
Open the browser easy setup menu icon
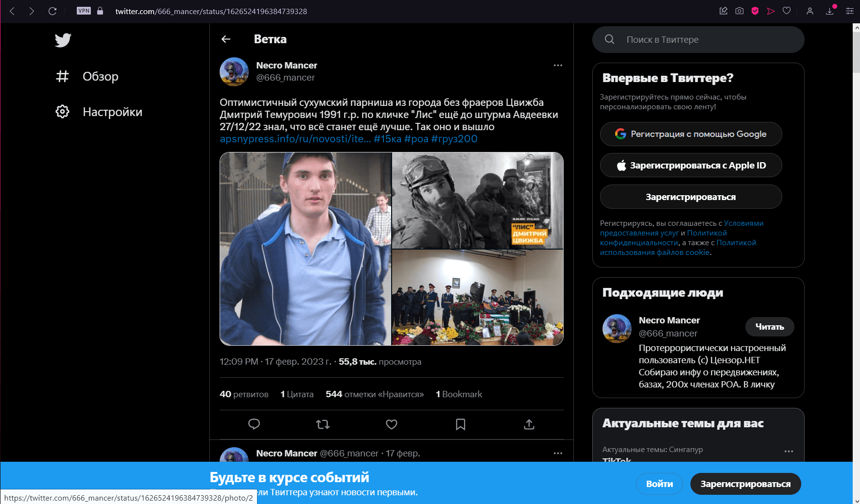tap(850, 11)
